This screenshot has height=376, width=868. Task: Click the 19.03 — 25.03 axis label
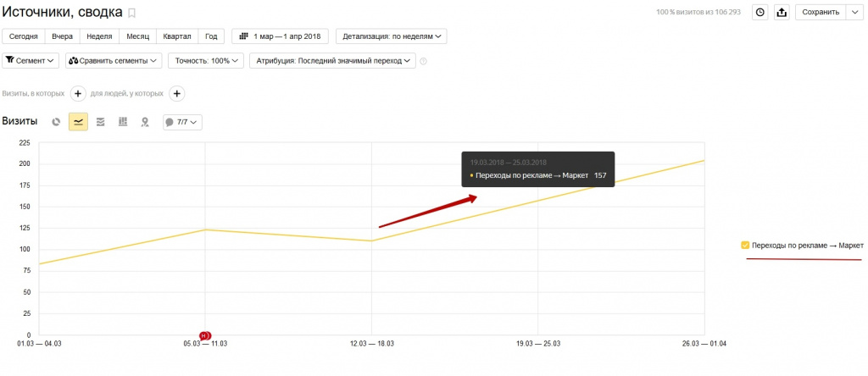tap(538, 343)
